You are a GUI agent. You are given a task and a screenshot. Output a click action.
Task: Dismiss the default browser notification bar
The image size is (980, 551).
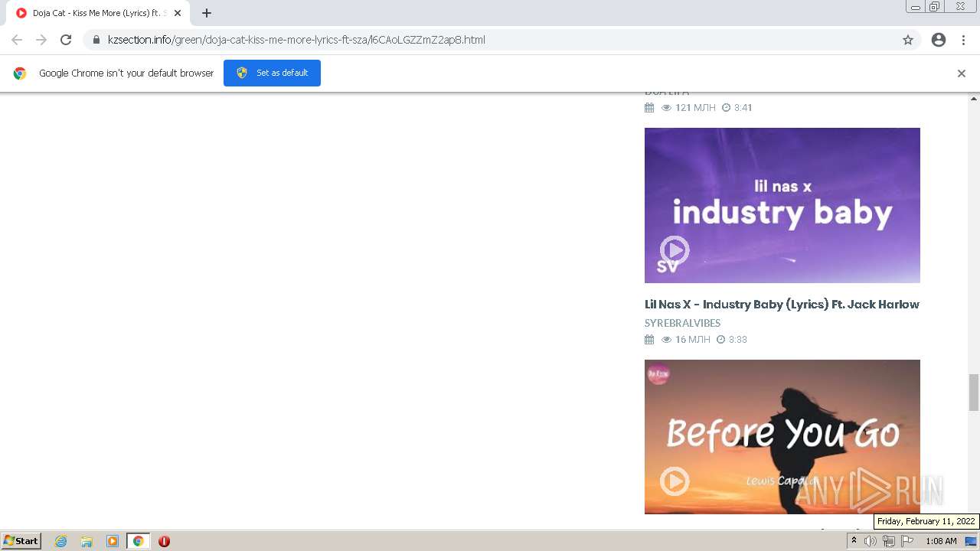[962, 73]
